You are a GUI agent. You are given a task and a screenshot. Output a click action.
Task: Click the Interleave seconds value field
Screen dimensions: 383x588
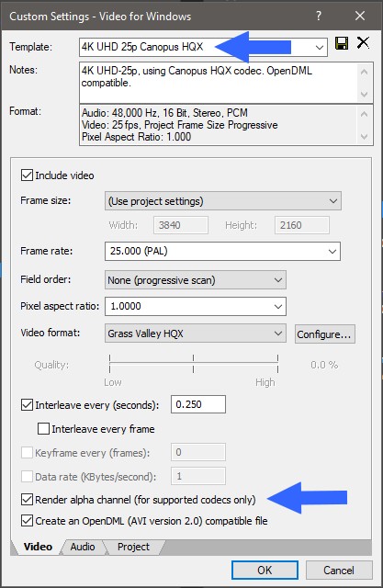click(198, 404)
